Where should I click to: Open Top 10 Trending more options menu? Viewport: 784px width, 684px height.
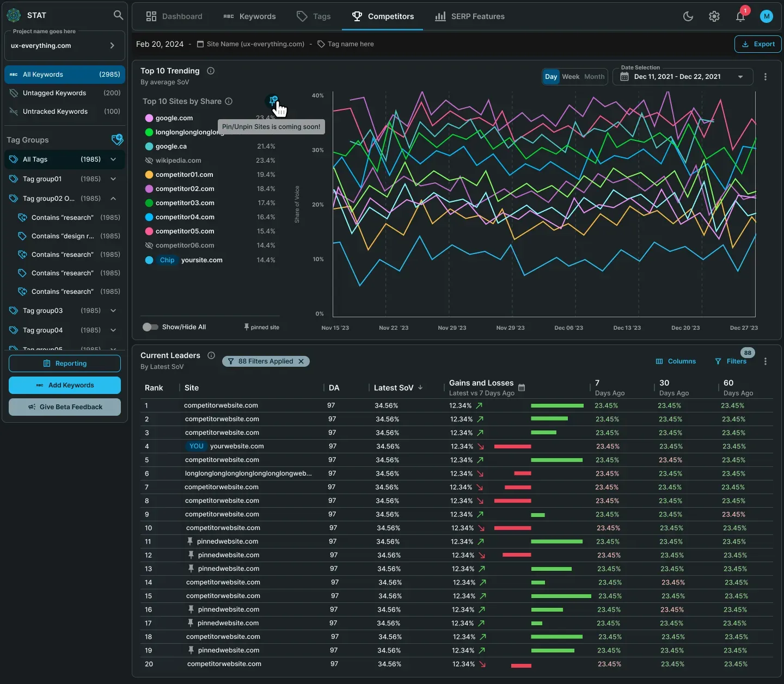(x=765, y=77)
